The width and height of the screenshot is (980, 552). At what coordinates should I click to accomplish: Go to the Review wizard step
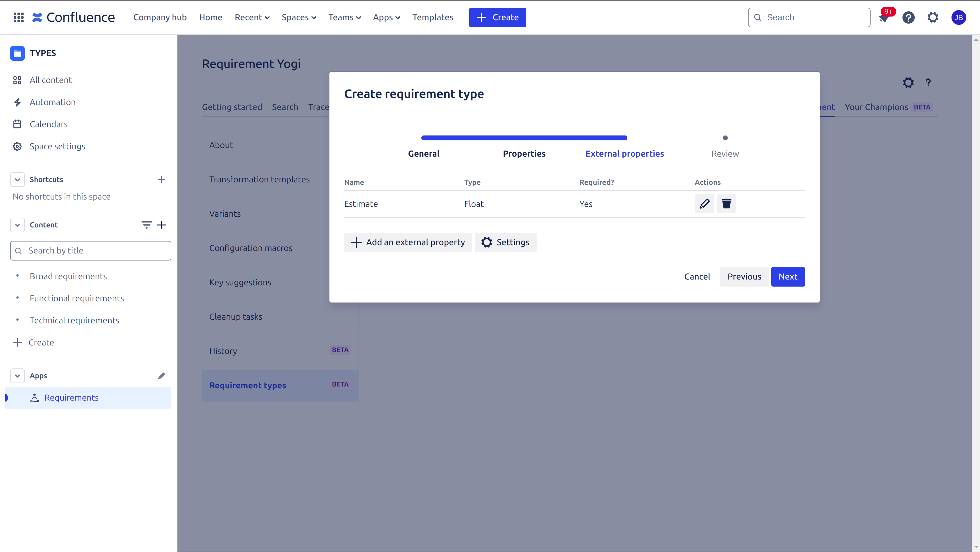pos(725,154)
